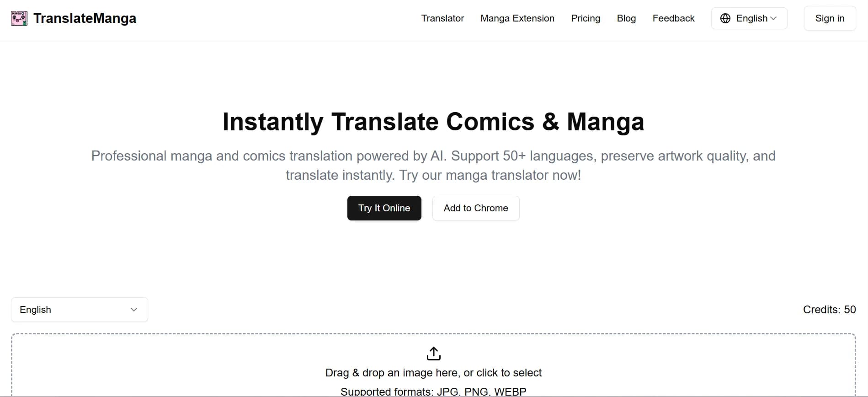Open the Pricing page
868x397 pixels.
[x=586, y=18]
